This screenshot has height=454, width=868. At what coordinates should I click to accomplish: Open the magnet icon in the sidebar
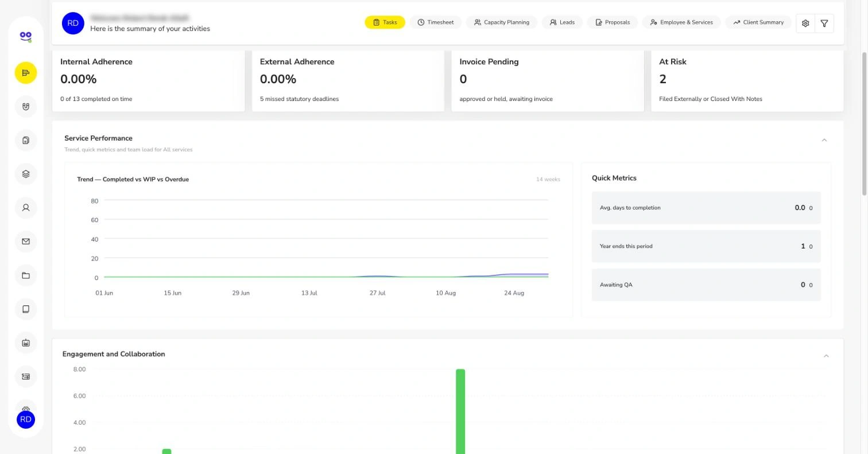pyautogui.click(x=26, y=107)
